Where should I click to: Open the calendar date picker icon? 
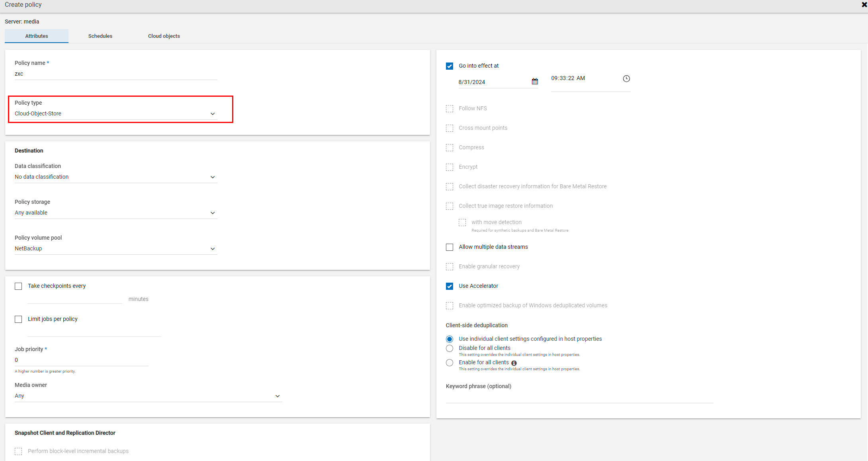(535, 82)
